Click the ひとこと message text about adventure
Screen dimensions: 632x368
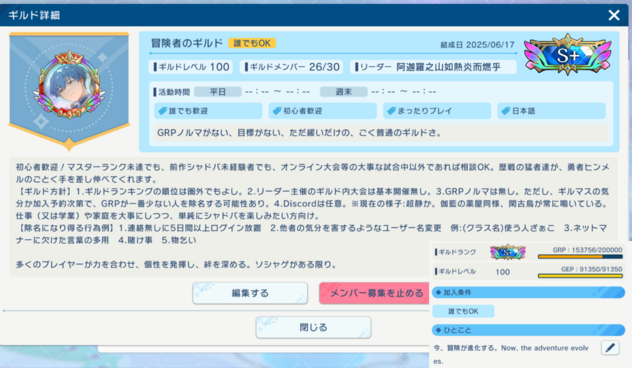coord(511,354)
